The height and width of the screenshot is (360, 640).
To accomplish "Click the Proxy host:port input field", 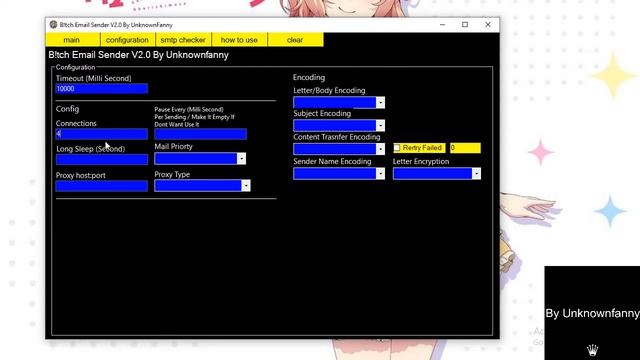I will coord(102,186).
